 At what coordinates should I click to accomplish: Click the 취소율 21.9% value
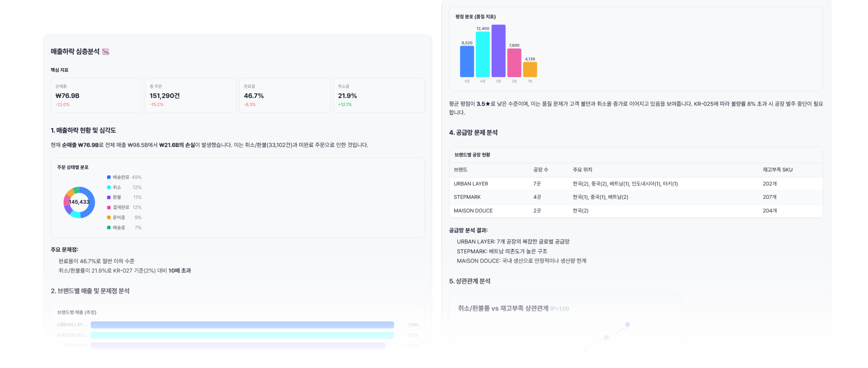tap(348, 96)
